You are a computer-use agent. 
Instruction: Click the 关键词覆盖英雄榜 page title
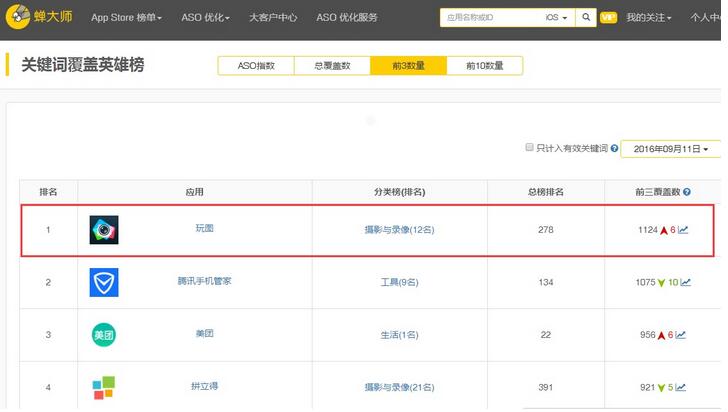[83, 65]
